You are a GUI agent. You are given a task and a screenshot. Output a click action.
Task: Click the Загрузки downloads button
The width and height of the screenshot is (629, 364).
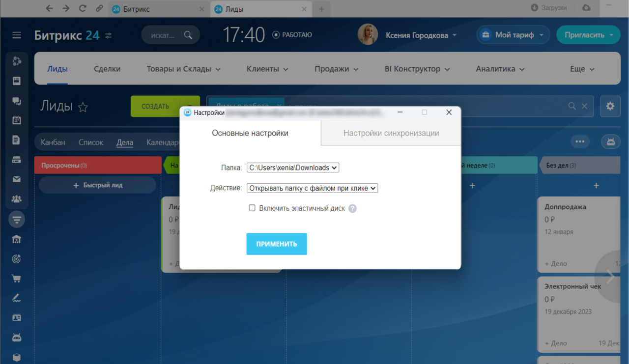tap(549, 8)
